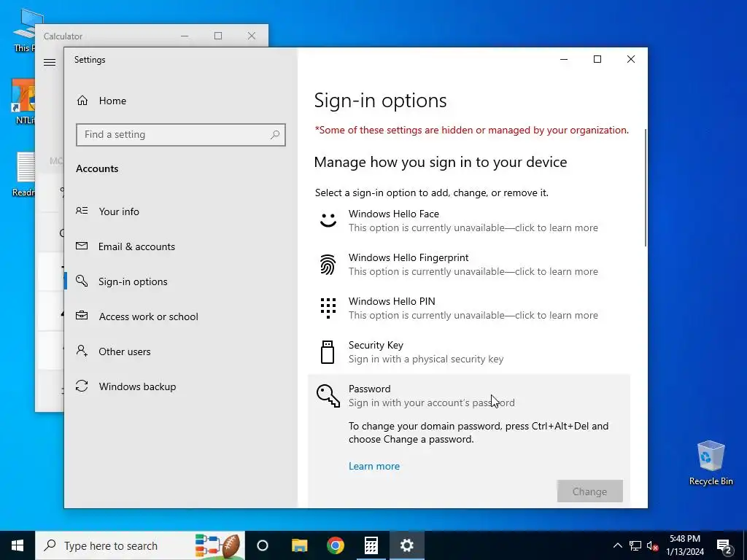This screenshot has width=747, height=560.
Task: Open the Recycle Bin desktop icon
Action: 711,463
